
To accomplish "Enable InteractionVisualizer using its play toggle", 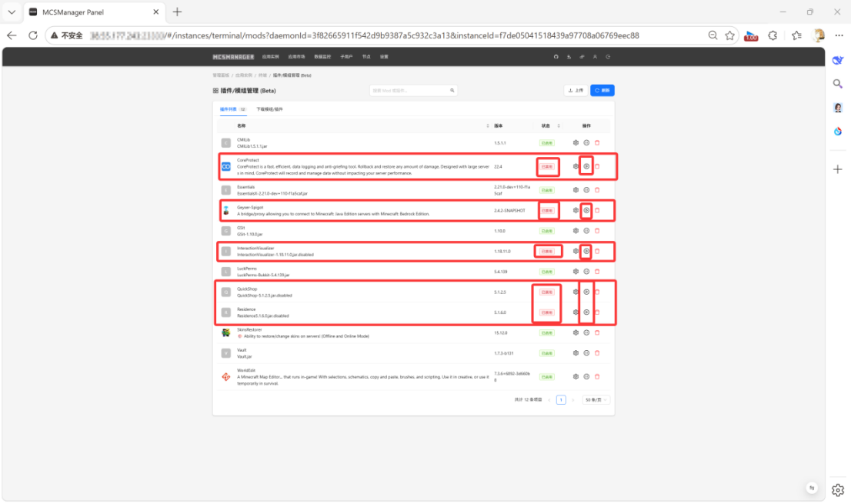I will [x=586, y=251].
